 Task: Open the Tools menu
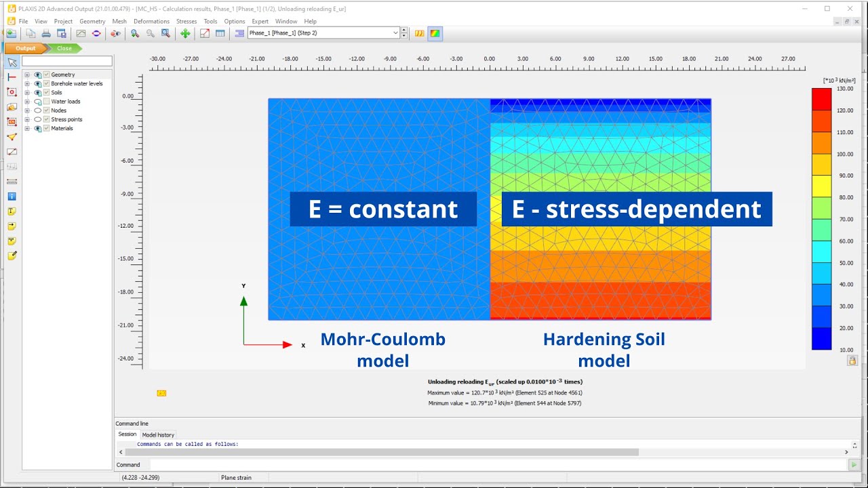click(211, 21)
